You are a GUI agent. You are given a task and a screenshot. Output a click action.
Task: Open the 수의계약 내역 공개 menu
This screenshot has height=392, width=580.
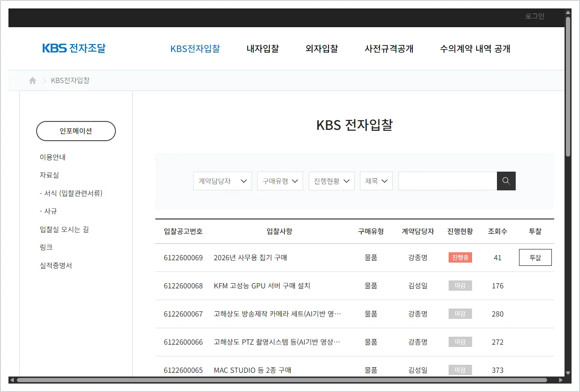click(x=475, y=49)
